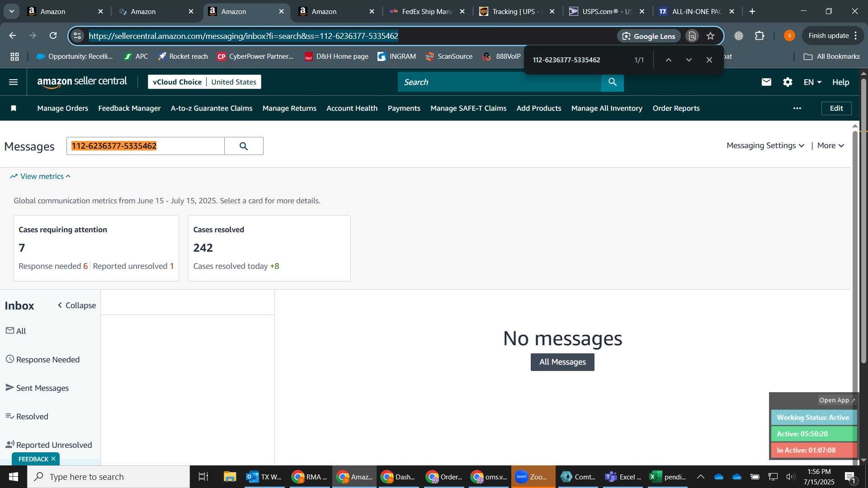Click the messages search input with order ID
Image resolution: width=868 pixels, height=488 pixels.
pos(146,146)
